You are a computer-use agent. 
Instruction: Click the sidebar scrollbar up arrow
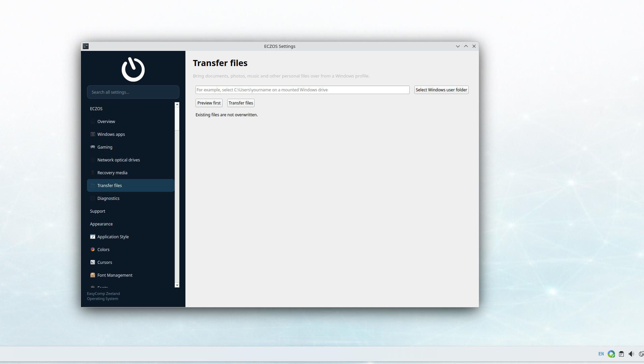[x=177, y=104]
